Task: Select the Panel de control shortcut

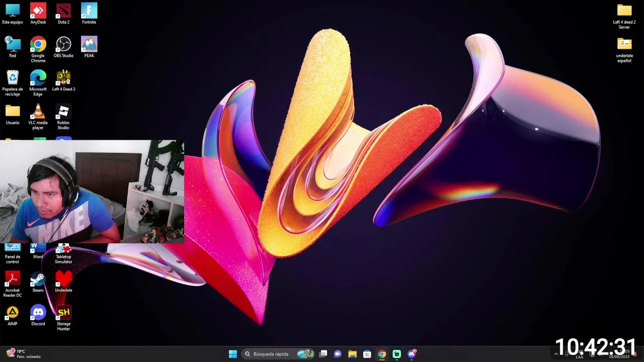Action: pos(13,254)
